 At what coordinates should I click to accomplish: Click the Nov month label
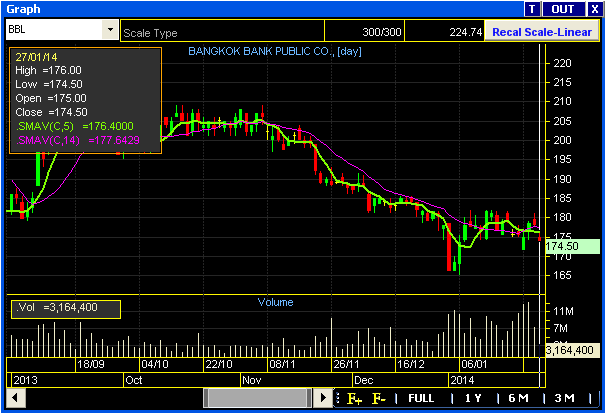point(251,380)
